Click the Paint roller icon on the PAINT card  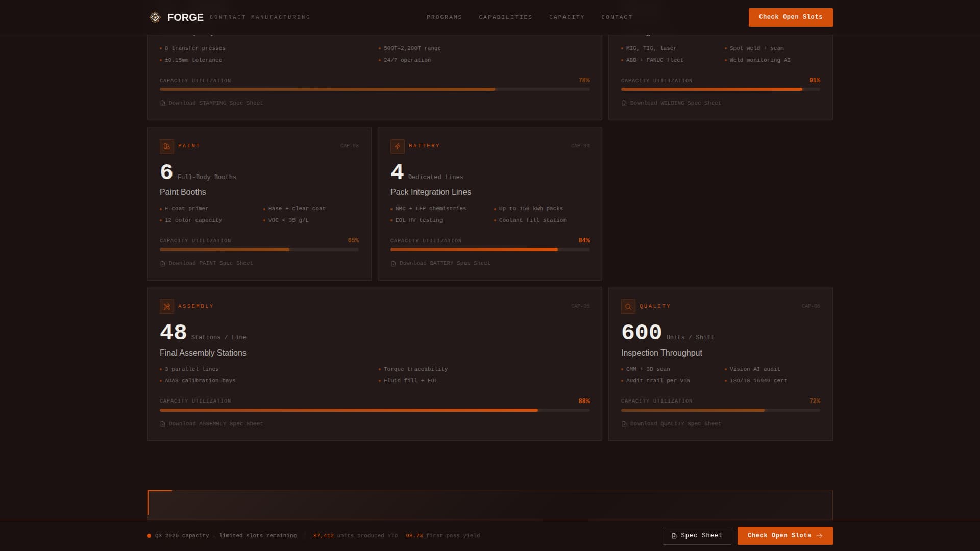pos(166,146)
